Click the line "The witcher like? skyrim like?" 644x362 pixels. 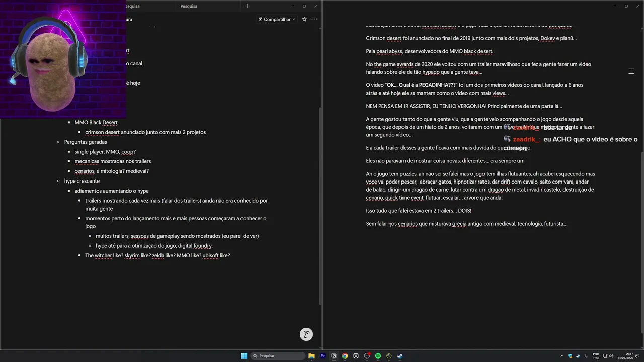pyautogui.click(x=157, y=255)
